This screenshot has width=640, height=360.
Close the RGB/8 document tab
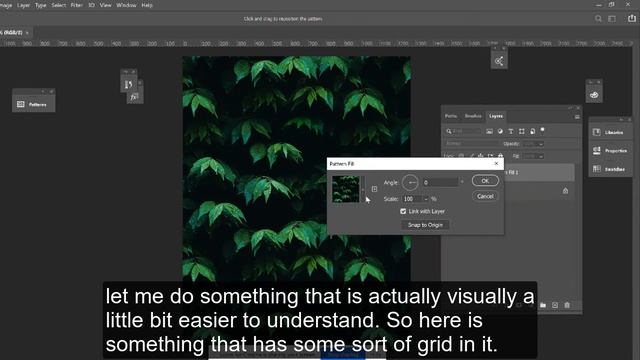[27, 33]
